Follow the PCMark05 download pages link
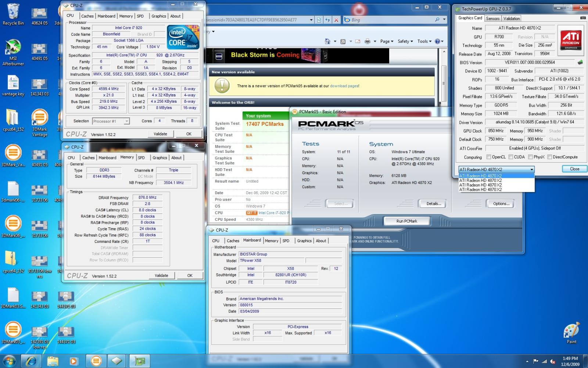 (x=344, y=86)
